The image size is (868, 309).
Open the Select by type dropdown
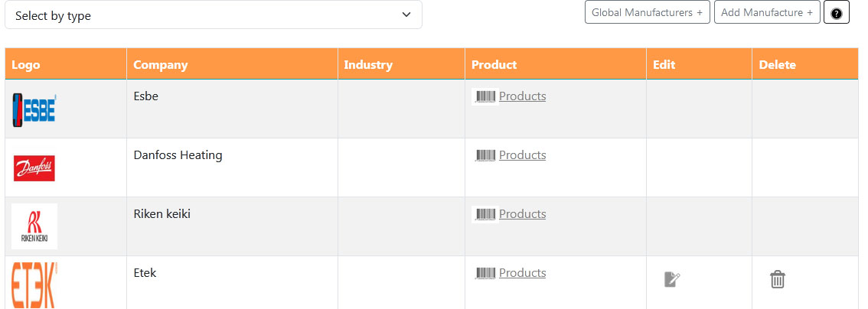tap(213, 15)
